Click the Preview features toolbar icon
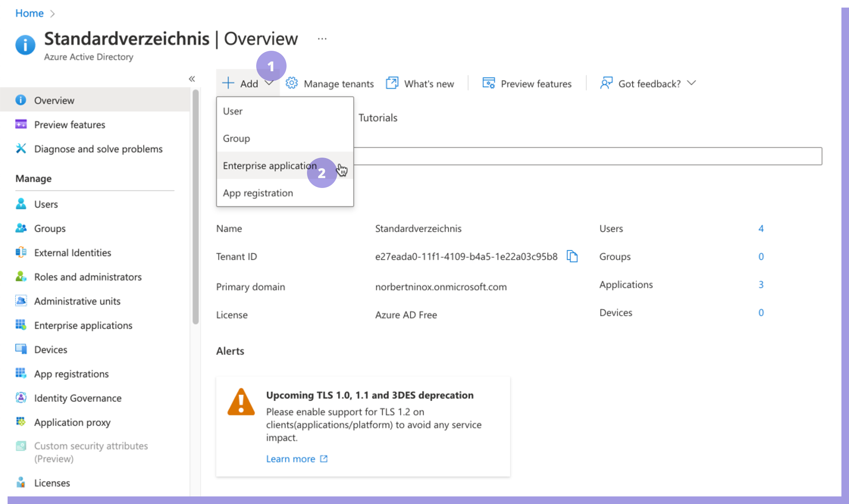Screen dimensions: 849x504 489,83
